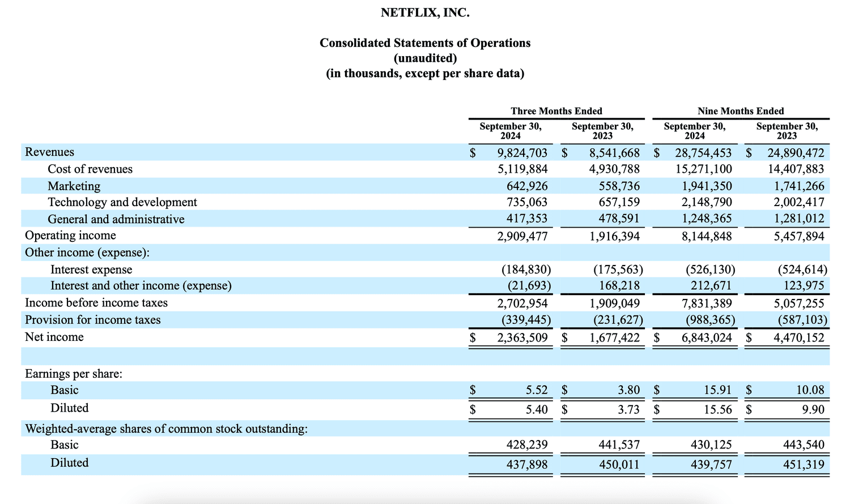Select operating income 8,144,848
The image size is (850, 504).
point(707,237)
